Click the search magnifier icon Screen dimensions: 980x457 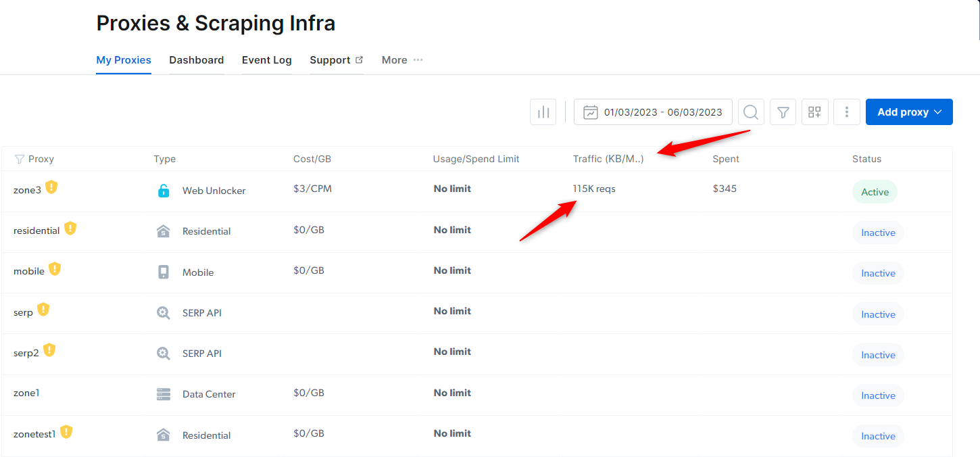coord(751,112)
